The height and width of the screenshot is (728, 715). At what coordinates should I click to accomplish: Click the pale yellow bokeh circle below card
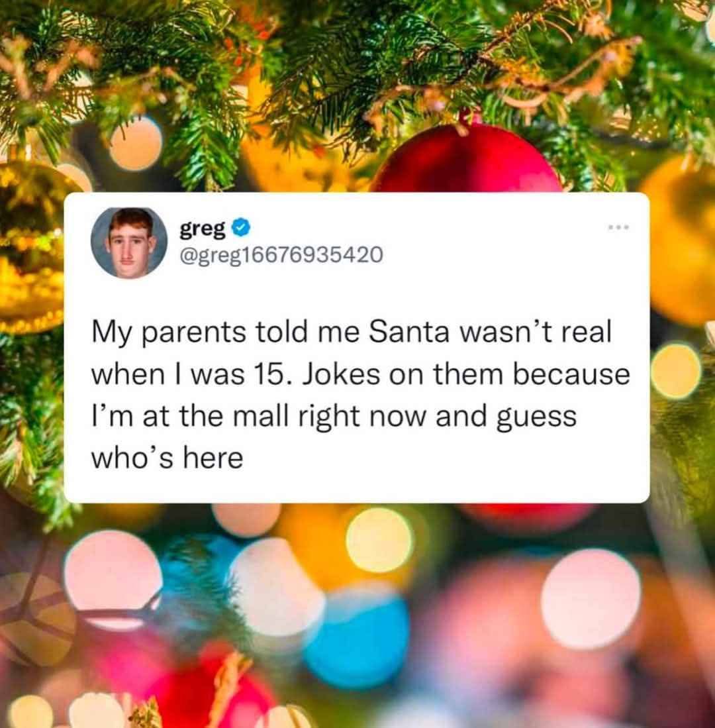pos(379,540)
